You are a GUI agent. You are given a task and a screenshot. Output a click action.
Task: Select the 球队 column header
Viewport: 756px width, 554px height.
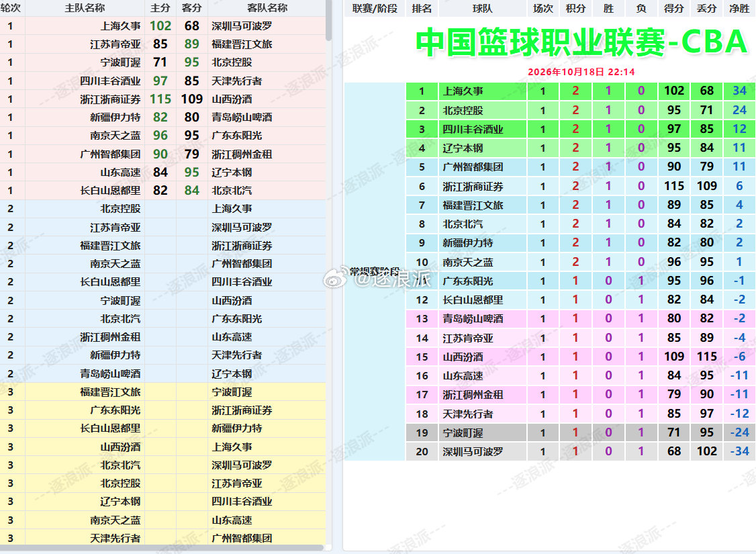(x=483, y=9)
